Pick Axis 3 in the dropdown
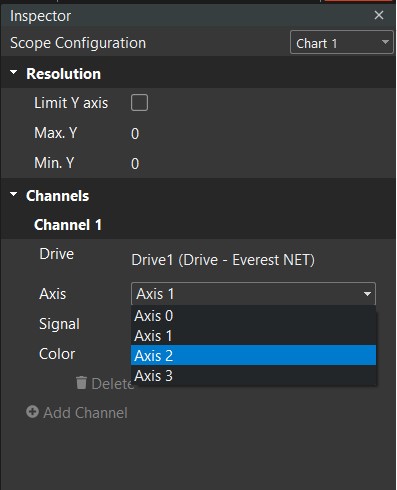This screenshot has width=397, height=490. click(x=253, y=375)
